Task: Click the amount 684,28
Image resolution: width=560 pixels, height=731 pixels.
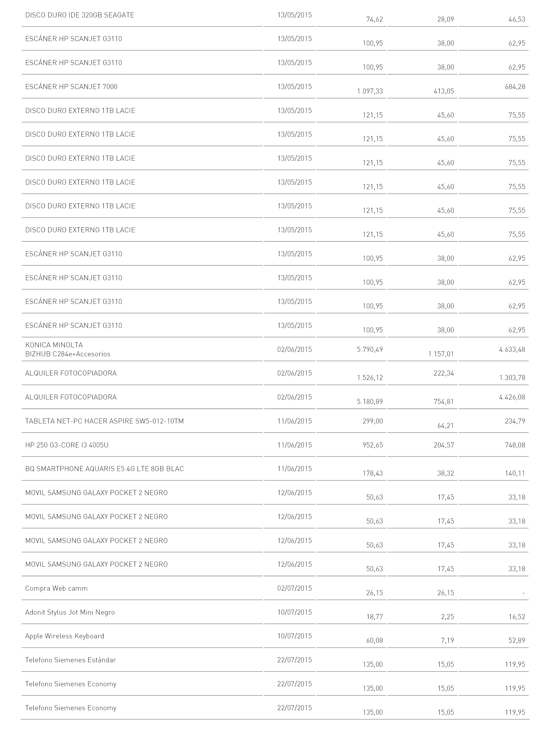Action: (515, 87)
